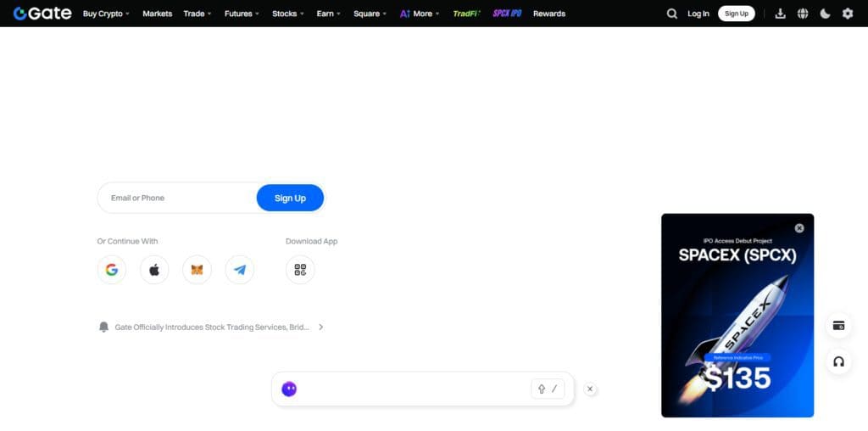
Task: Continue with Telegram icon
Action: [x=240, y=270]
